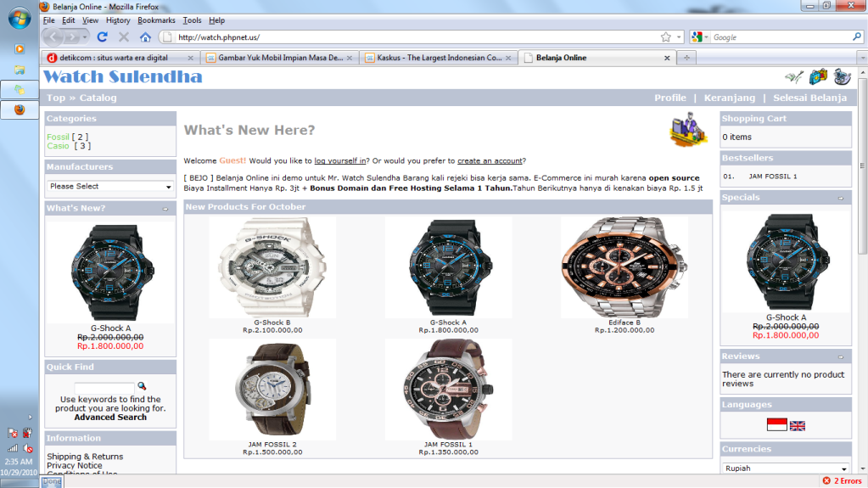Click the Google search input box
The image size is (868, 488).
[x=781, y=37]
